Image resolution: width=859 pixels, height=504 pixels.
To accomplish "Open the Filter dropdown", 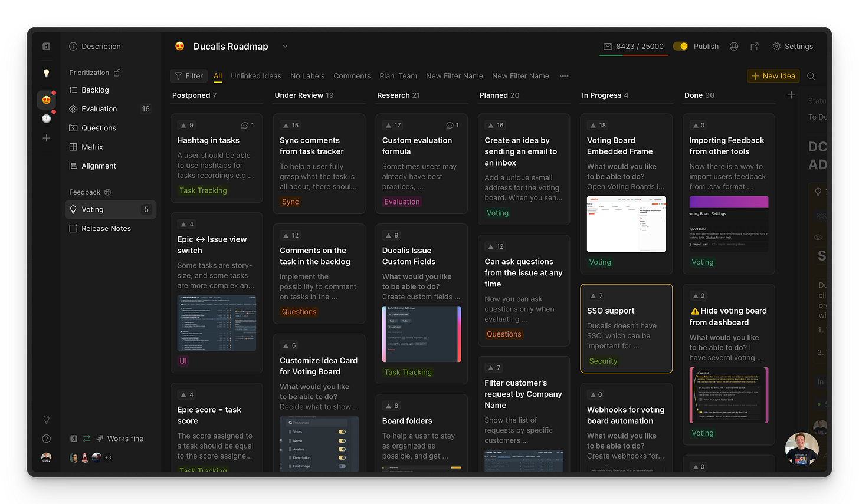I will click(189, 76).
